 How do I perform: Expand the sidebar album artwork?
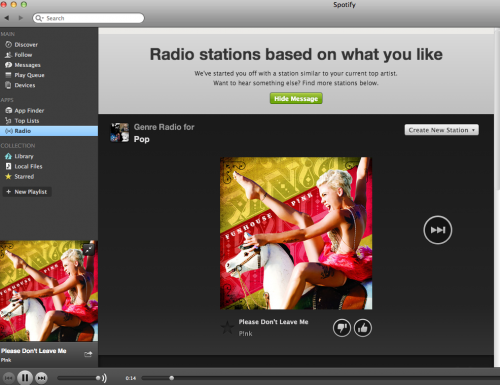pyautogui.click(x=89, y=249)
